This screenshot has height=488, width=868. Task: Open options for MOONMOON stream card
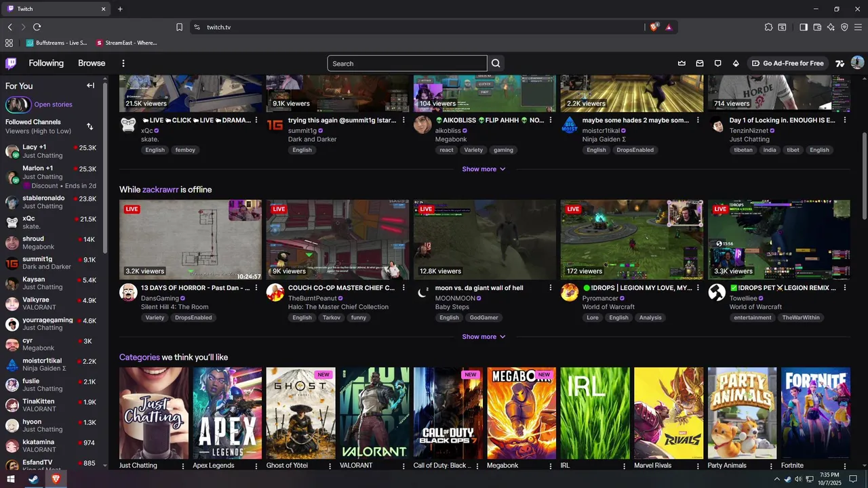click(551, 288)
